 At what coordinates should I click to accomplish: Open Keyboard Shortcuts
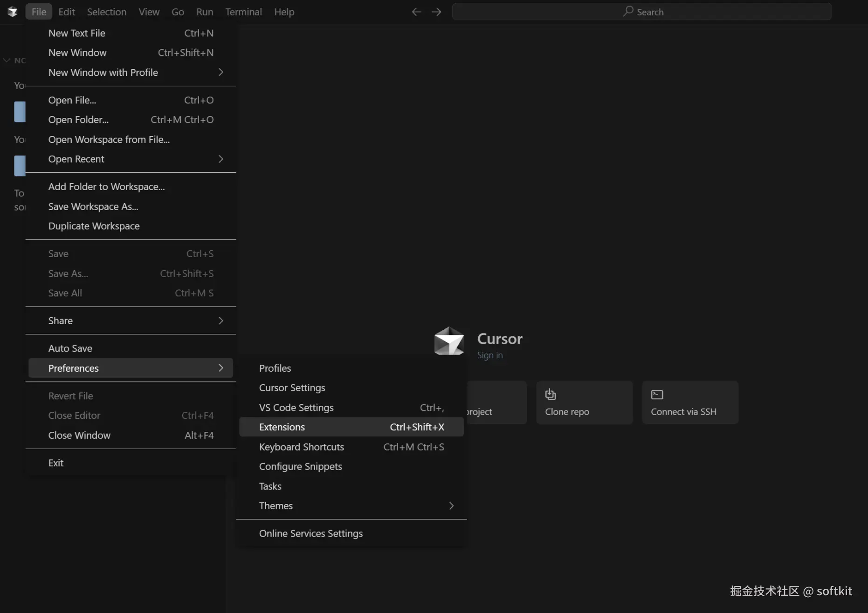click(x=351, y=447)
